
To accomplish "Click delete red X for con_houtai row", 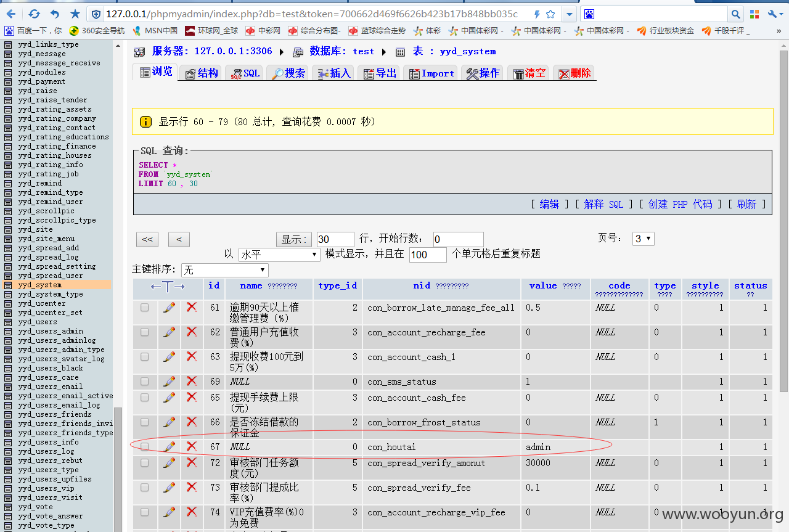I will click(192, 446).
